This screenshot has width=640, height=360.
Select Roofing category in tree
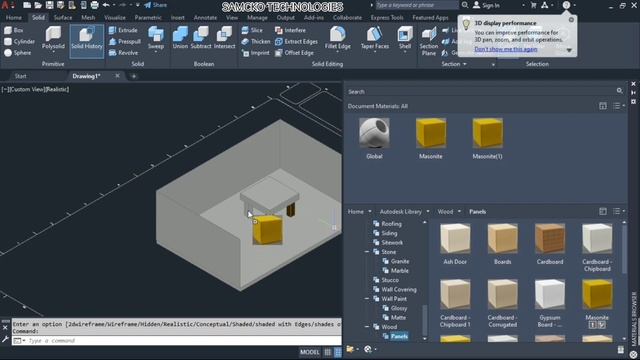click(391, 224)
